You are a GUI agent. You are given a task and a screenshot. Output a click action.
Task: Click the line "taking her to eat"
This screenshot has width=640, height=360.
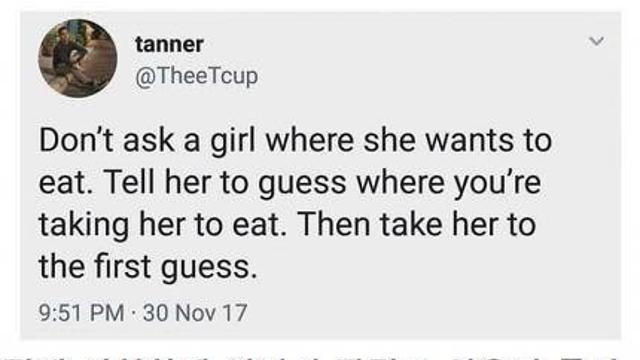(287, 225)
